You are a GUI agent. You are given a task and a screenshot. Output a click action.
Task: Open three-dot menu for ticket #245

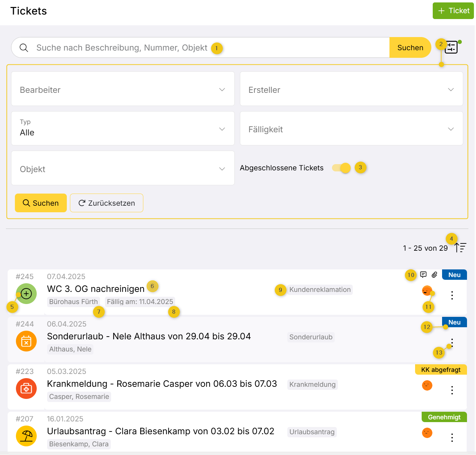point(452,295)
